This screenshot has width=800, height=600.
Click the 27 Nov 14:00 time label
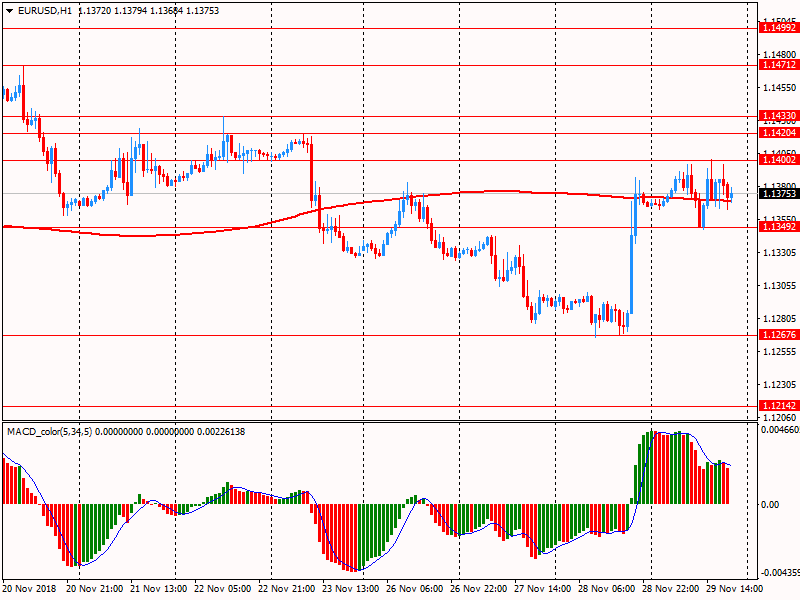click(x=542, y=588)
